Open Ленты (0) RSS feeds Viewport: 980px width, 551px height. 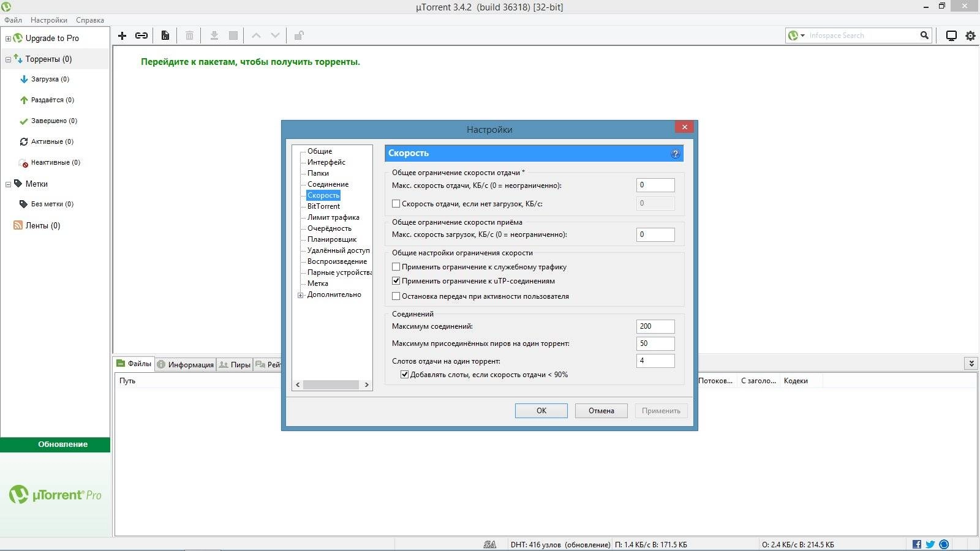click(43, 225)
